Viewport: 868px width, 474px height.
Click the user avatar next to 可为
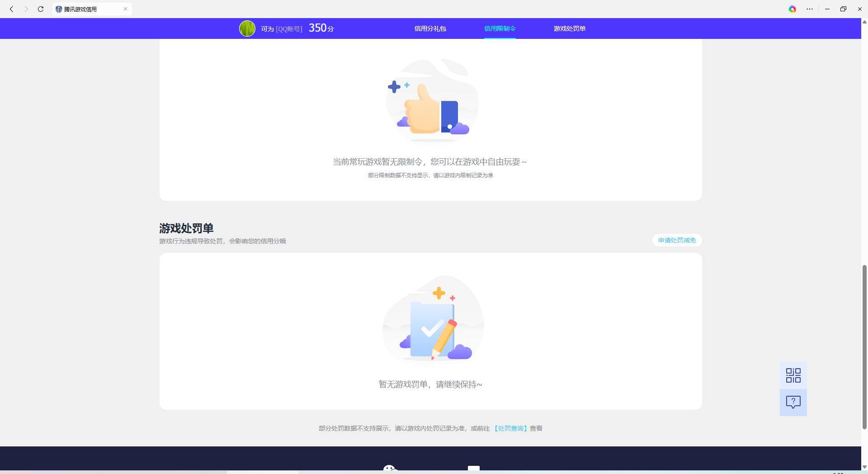[x=247, y=28]
